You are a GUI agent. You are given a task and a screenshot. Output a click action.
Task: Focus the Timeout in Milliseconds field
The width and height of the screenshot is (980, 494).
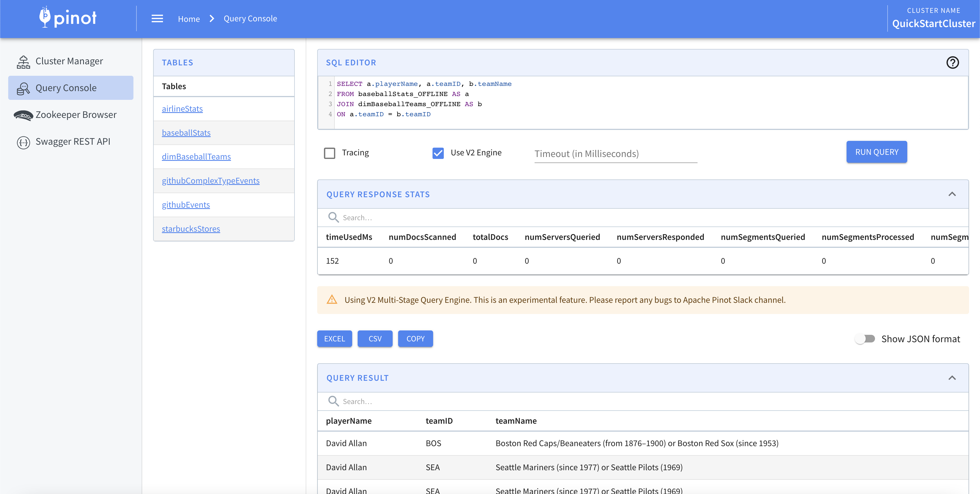tap(615, 154)
